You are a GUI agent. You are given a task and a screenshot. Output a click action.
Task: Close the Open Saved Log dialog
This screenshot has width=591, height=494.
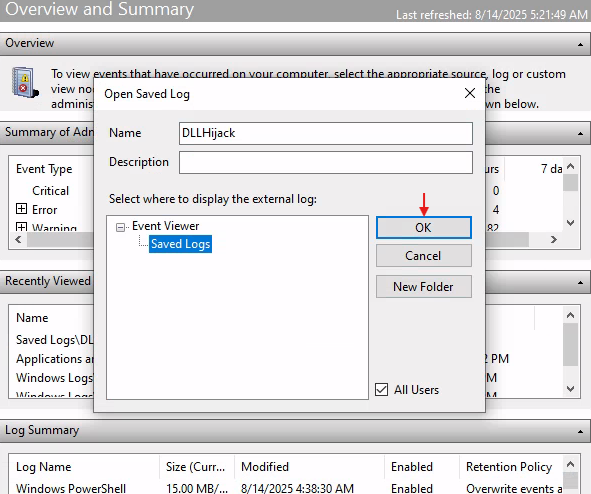coord(470,93)
